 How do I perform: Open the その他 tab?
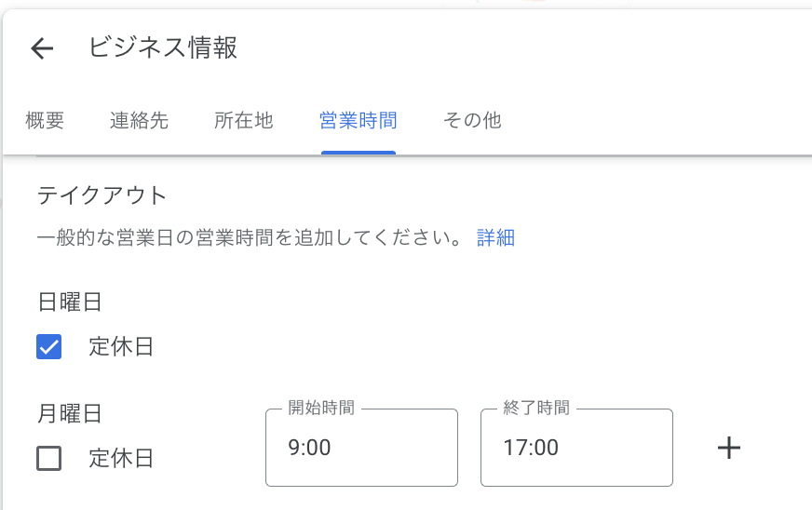(x=471, y=120)
